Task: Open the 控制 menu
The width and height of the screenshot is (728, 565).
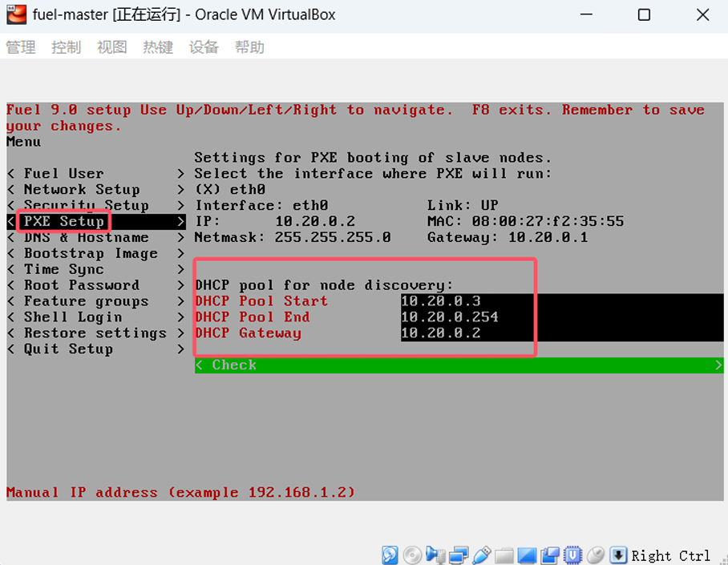Action: pyautogui.click(x=66, y=47)
